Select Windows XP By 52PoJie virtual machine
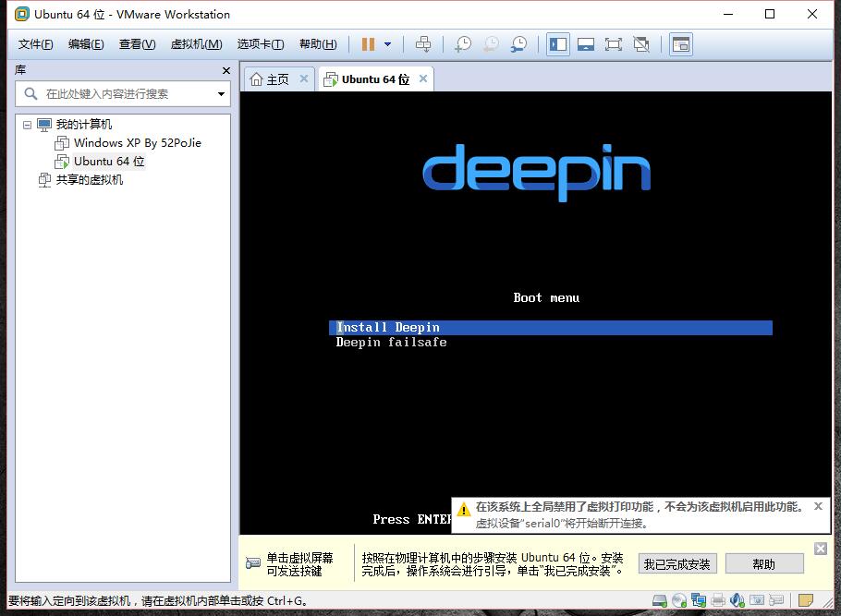This screenshot has height=616, width=841. 138,142
